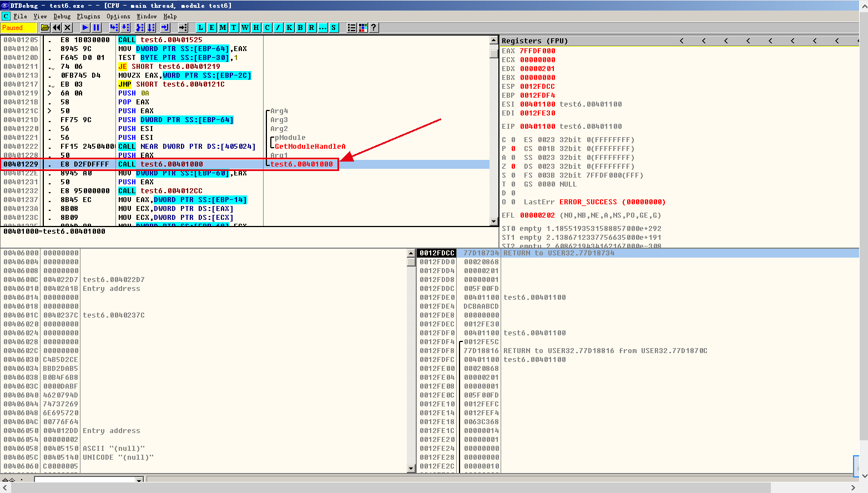This screenshot has height=493, width=868.
Task: Show Threads with the T button
Action: pos(234,27)
